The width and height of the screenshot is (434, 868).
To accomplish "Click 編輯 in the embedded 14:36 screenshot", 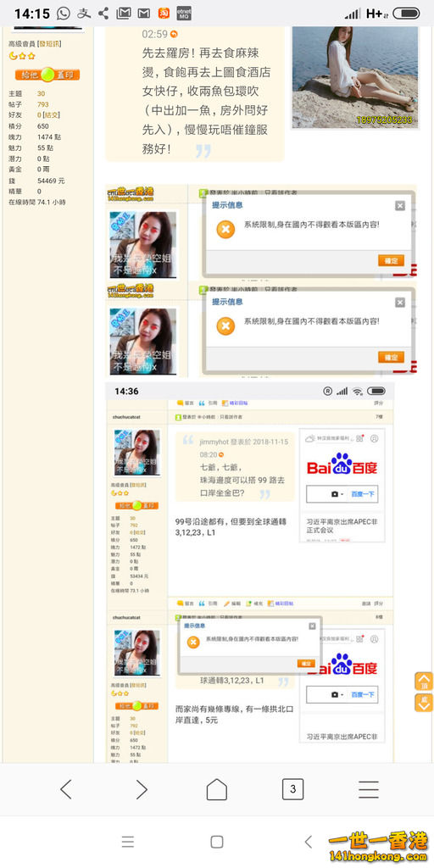I will [x=232, y=604].
